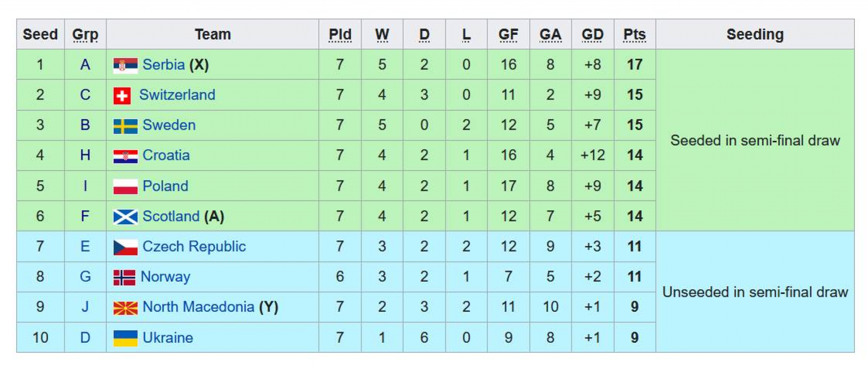The height and width of the screenshot is (369, 868).
Task: Follow the North Macedonia link
Action: click(198, 307)
